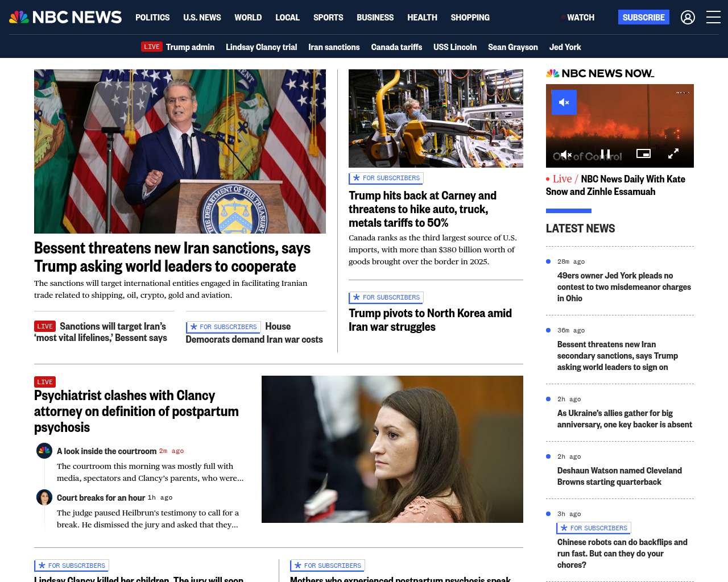728x582 pixels.
Task: Open Bessent secondary sanctions latest news item
Action: click(x=618, y=356)
